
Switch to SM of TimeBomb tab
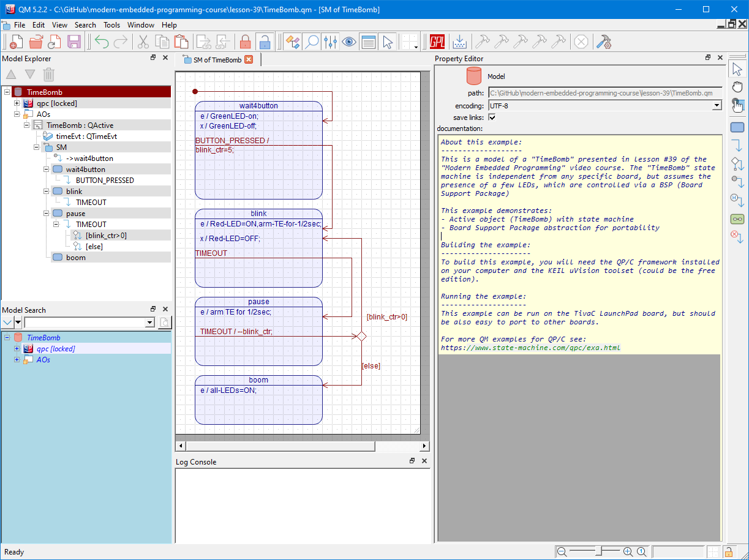pyautogui.click(x=217, y=60)
